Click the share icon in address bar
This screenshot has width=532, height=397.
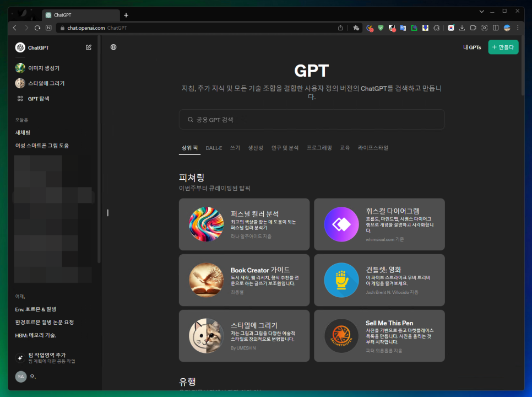(340, 28)
